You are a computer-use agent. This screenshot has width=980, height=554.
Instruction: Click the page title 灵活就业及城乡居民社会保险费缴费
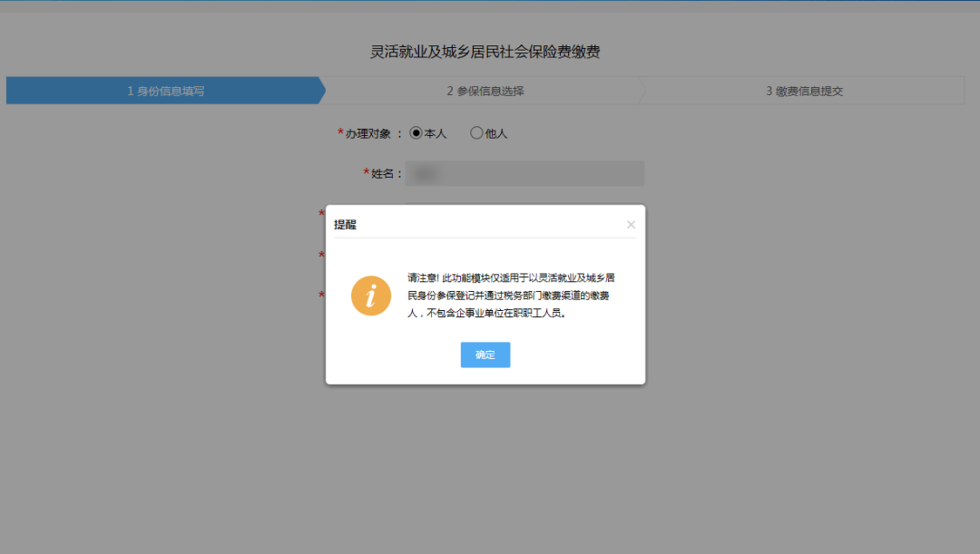(489, 52)
